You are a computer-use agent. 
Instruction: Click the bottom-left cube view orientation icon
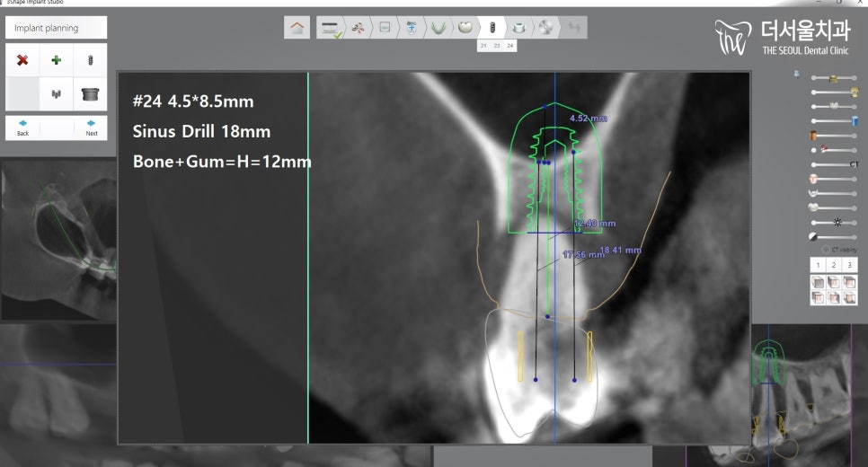click(818, 298)
